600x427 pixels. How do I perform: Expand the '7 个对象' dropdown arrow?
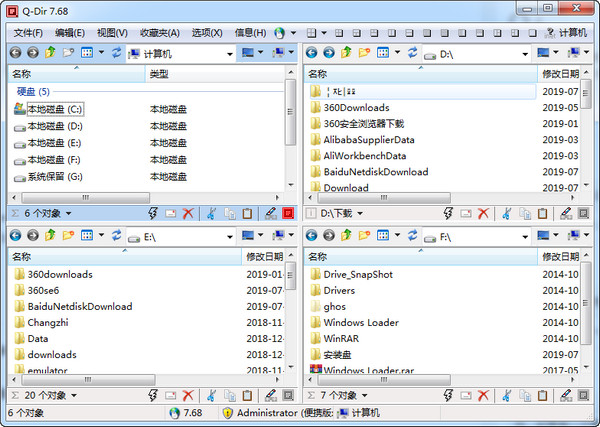364,396
